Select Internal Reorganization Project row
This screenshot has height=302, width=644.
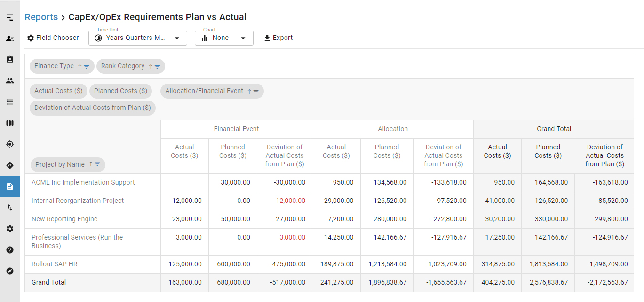78,201
